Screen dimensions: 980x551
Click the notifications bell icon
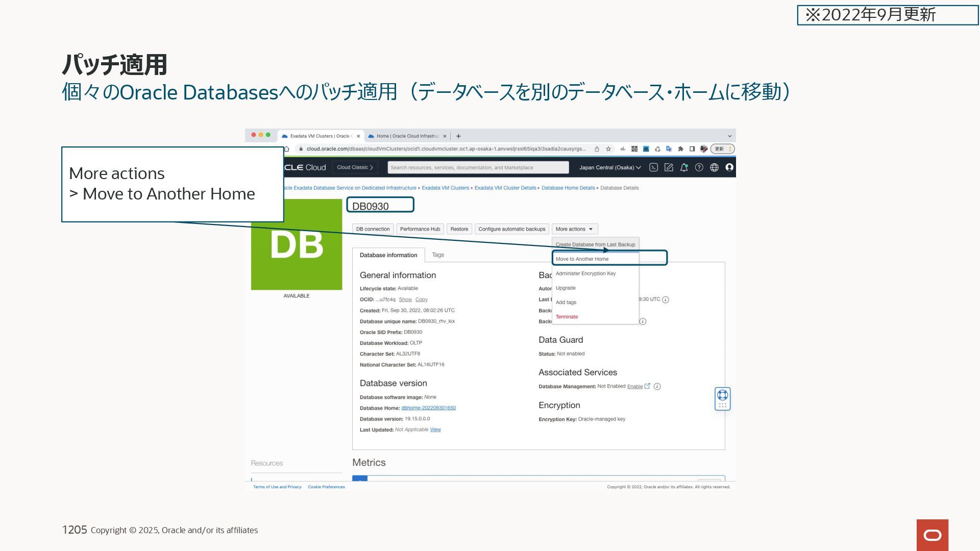[684, 167]
